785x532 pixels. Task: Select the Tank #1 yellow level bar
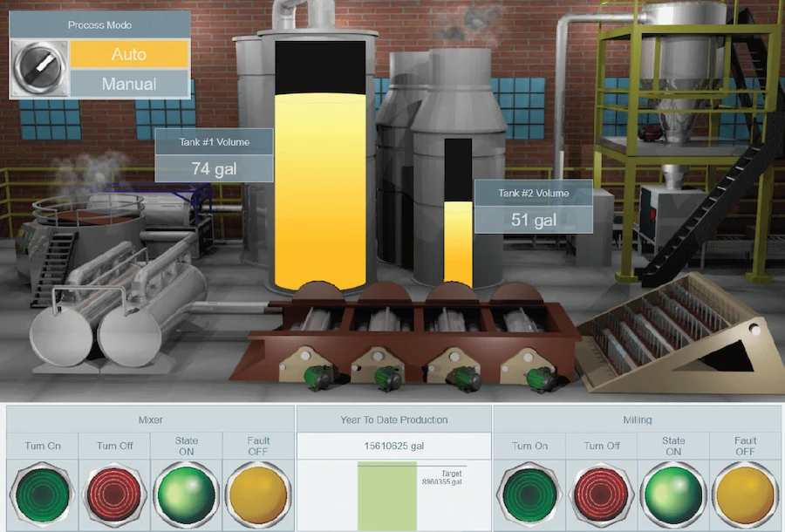(x=319, y=192)
